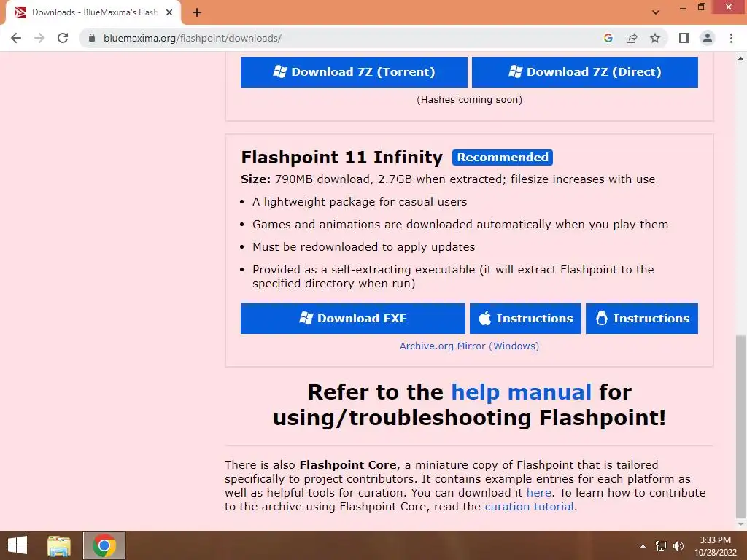Click the Flashpoint 11 Infinity heading

341,157
